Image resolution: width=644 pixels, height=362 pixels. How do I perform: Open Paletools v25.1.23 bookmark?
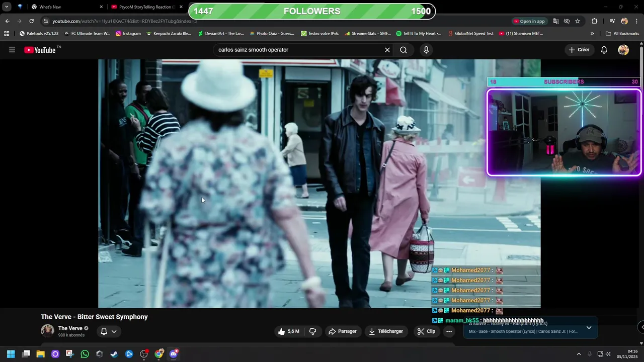39,34
